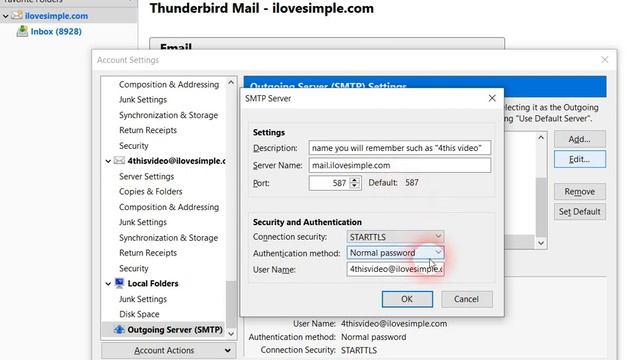Click the Inbox folder icon
The width and height of the screenshot is (640, 360).
[22, 31]
